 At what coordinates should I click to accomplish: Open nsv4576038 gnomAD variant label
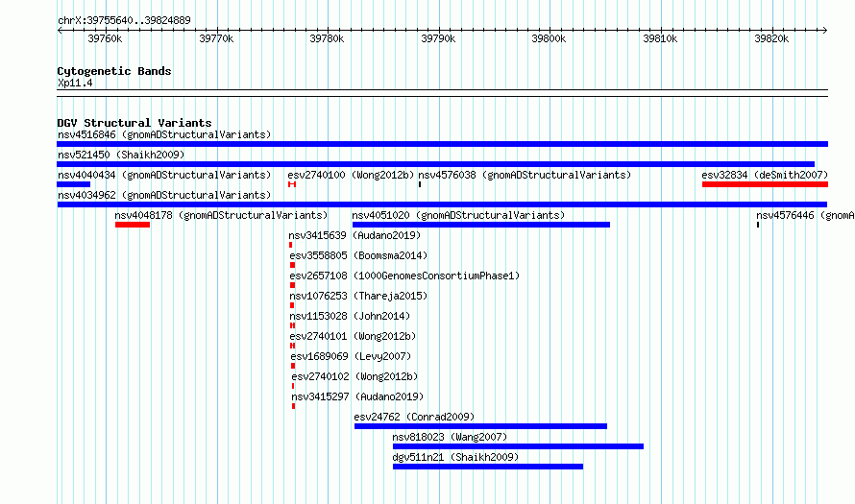tap(525, 175)
